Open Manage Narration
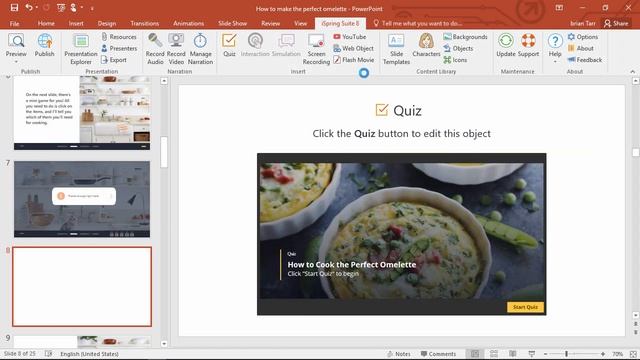This screenshot has height=360, width=640. click(200, 49)
